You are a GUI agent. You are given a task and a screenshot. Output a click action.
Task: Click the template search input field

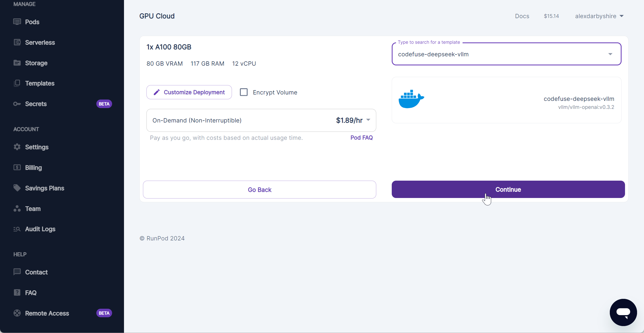506,54
